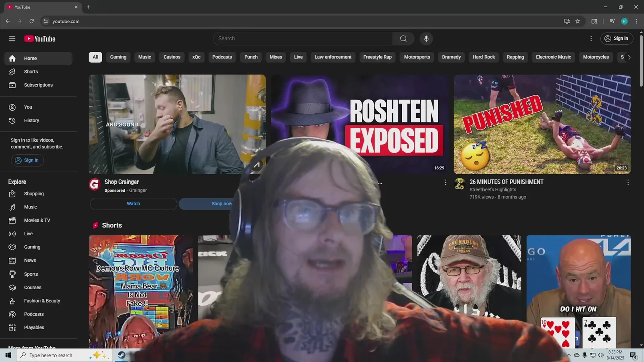Start voice search with microphone icon
The image size is (644, 362).
(x=426, y=39)
